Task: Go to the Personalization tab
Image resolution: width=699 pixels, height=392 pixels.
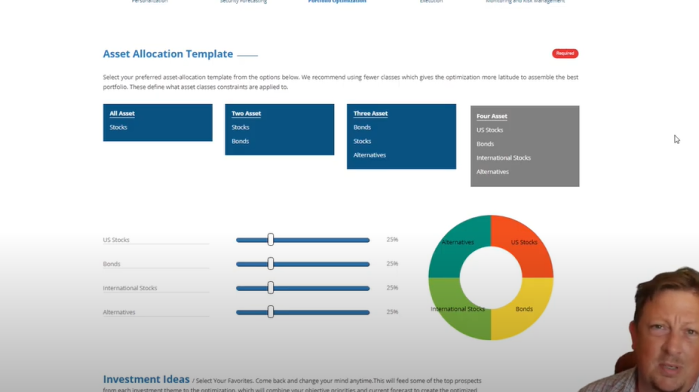Action: [x=150, y=1]
